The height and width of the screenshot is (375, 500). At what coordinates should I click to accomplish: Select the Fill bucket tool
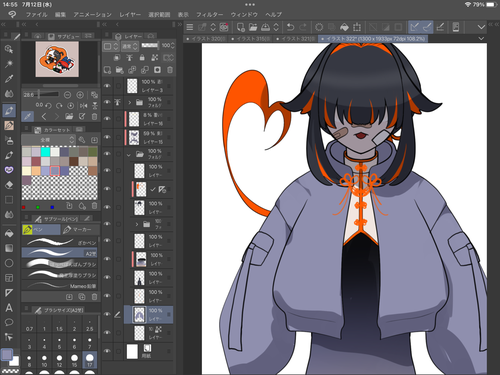9,233
